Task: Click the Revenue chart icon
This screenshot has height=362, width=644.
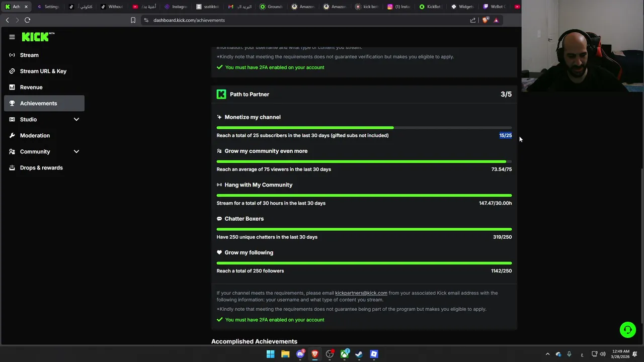Action: pyautogui.click(x=12, y=87)
